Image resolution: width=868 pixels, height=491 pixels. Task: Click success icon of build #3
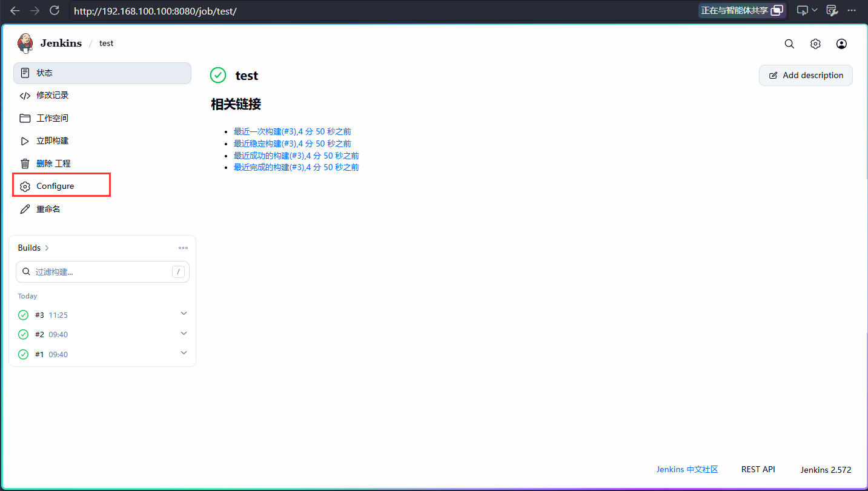23,315
